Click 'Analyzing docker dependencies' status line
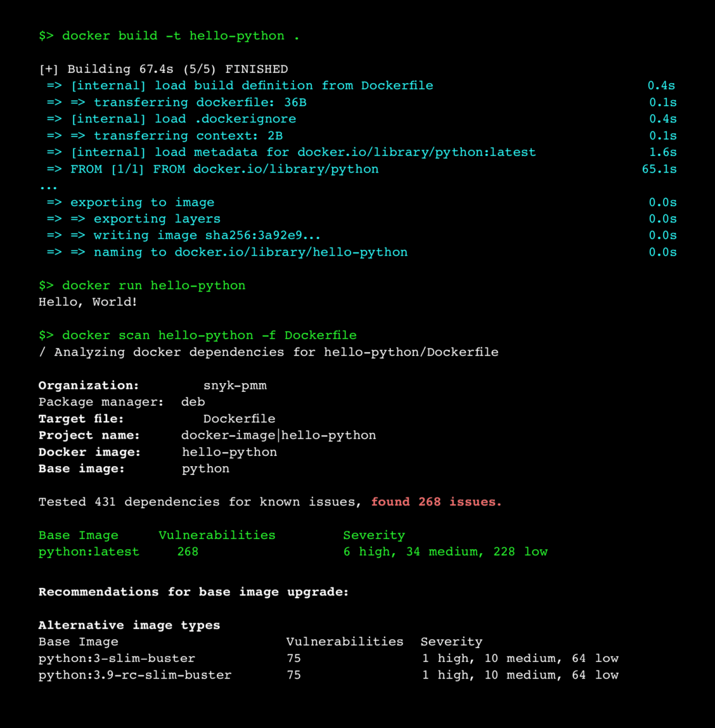Screen dimensions: 715x728 (x=269, y=352)
